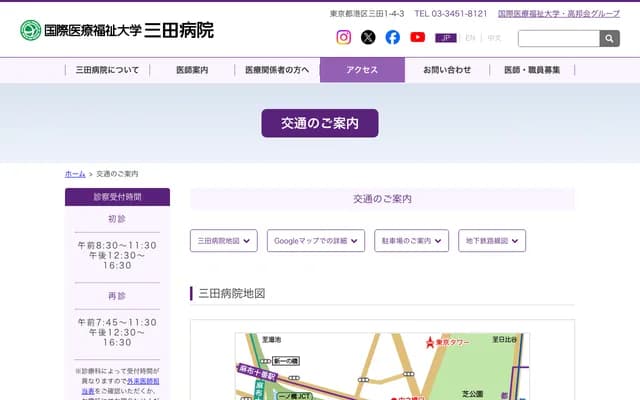Image resolution: width=640 pixels, height=400 pixels.
Task: Click the 外来医師担当表 link in sidebar
Action: [x=138, y=381]
